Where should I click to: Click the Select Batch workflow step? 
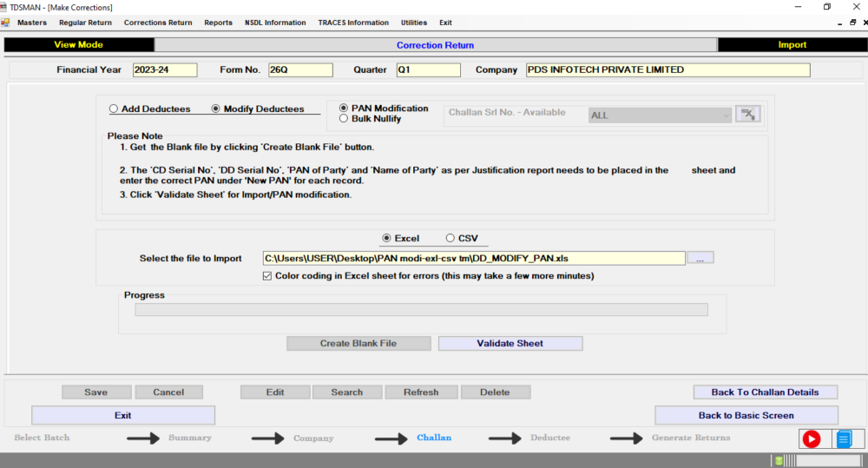tap(42, 438)
